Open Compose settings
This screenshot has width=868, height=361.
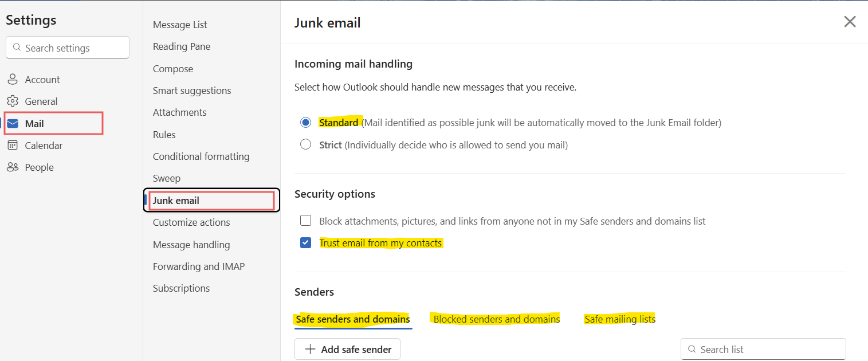[173, 69]
